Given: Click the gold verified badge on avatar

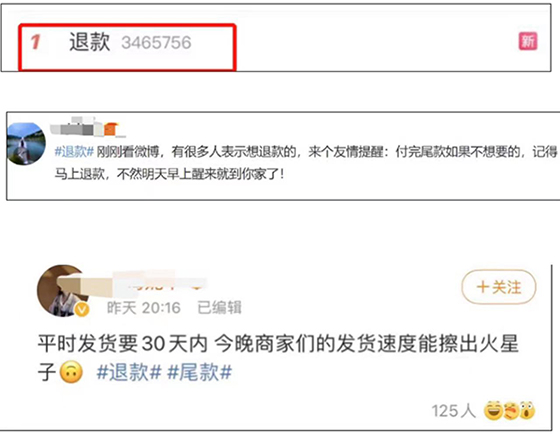Looking at the screenshot, I should point(82,309).
